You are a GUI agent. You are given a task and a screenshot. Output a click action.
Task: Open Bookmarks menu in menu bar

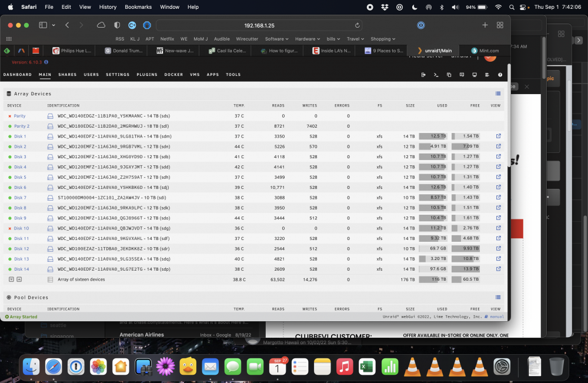[x=138, y=6]
